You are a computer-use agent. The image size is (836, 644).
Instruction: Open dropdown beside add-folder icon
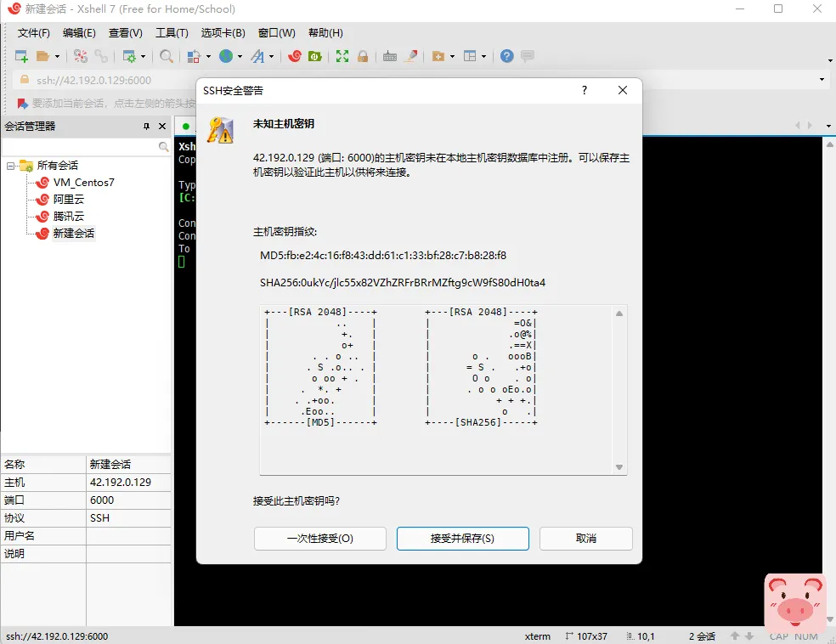(452, 57)
